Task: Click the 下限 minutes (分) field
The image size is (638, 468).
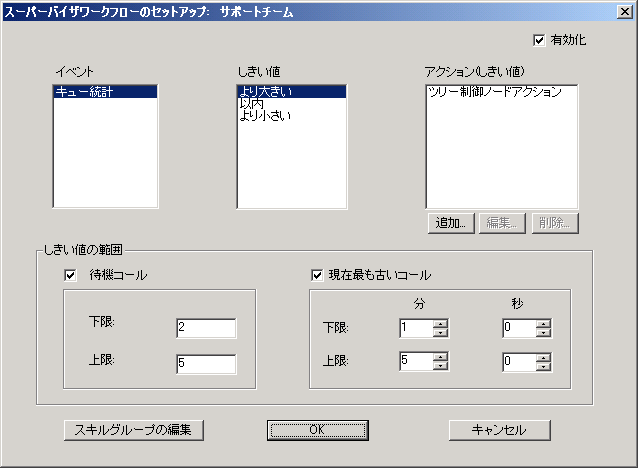Action: (416, 328)
